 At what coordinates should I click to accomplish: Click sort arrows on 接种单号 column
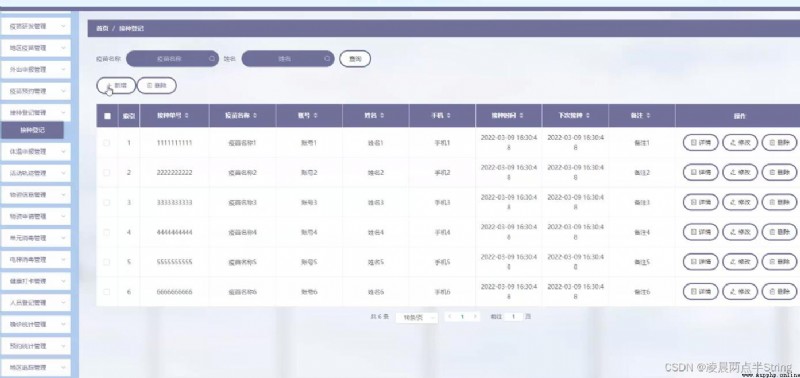coord(187,116)
